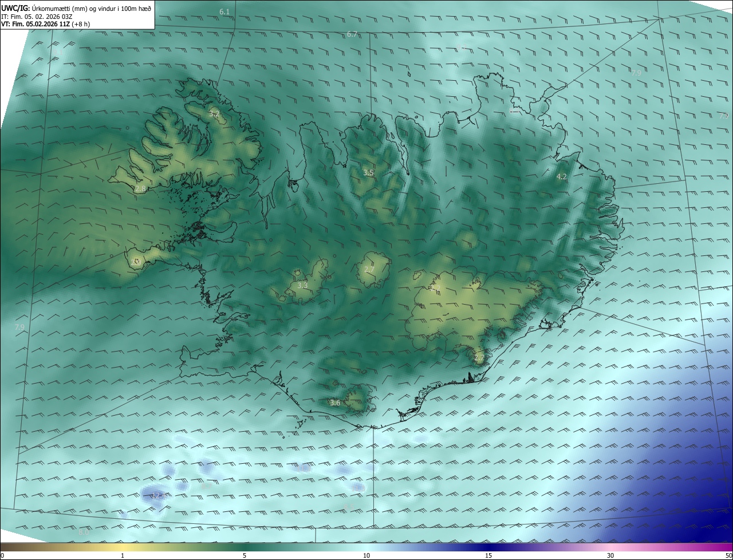Click the 15 tick on the color legend
Image resolution: width=733 pixels, height=560 pixels.
coord(488,555)
